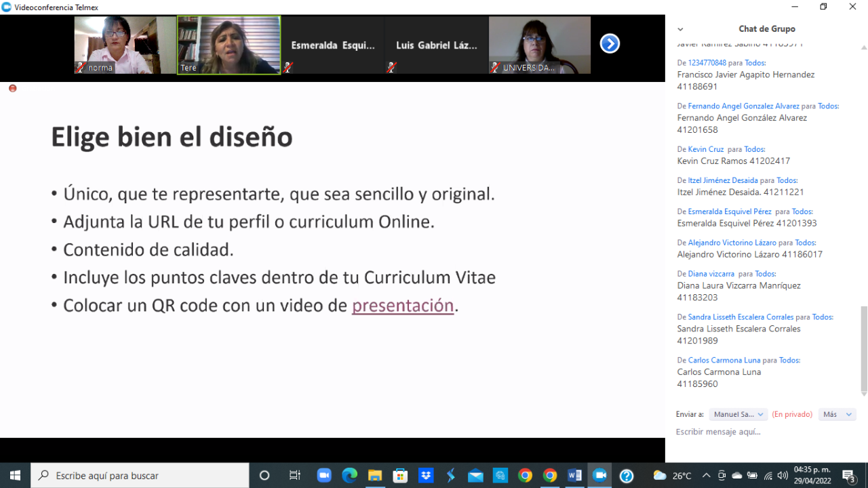Click the muted microphone icon on norma's video
The height and width of the screenshot is (488, 868).
point(80,67)
